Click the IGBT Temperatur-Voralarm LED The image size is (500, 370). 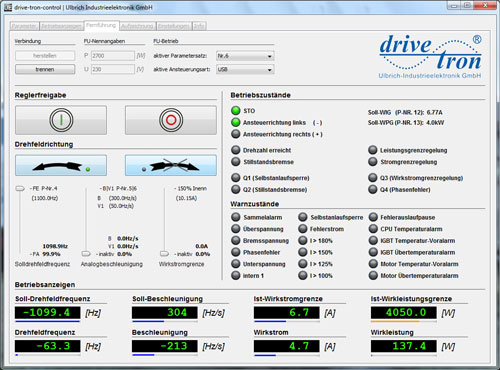[373, 240]
